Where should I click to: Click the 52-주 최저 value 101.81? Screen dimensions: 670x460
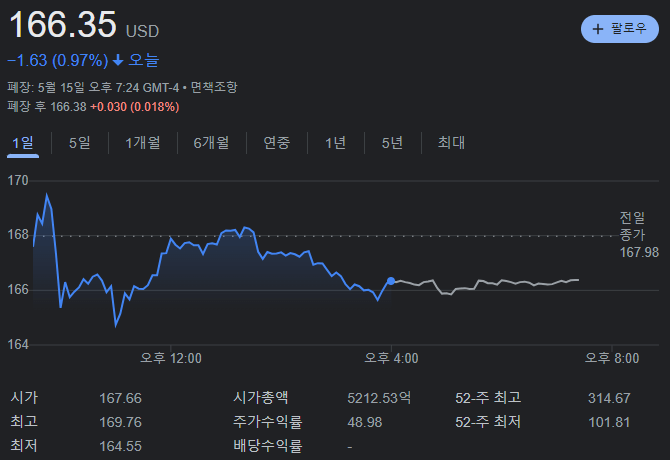[x=609, y=422]
